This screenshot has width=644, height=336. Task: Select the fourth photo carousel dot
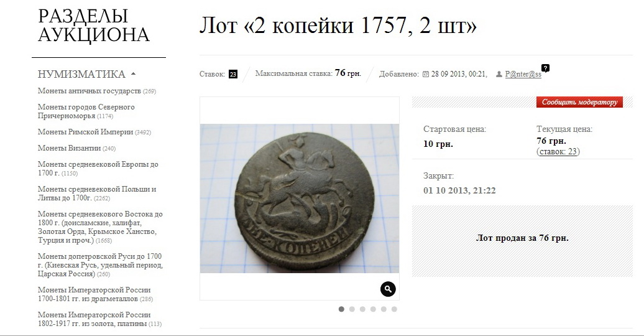[373, 309]
